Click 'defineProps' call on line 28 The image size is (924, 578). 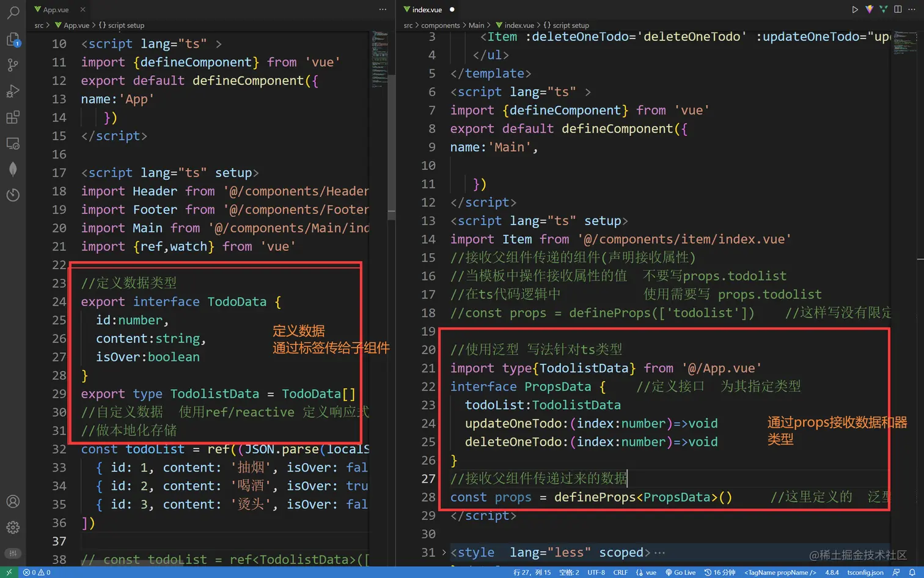coord(595,497)
